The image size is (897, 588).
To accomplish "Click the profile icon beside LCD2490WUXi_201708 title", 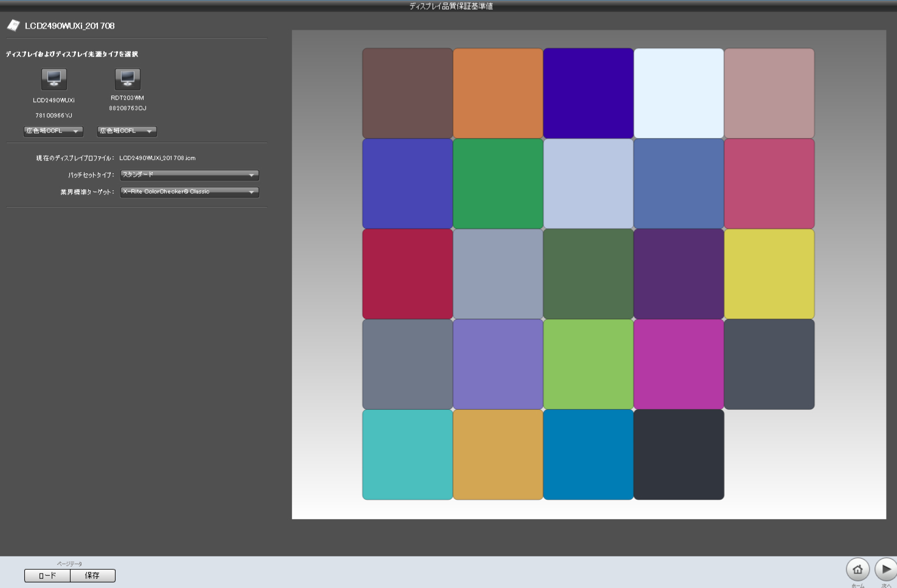I will click(x=13, y=26).
